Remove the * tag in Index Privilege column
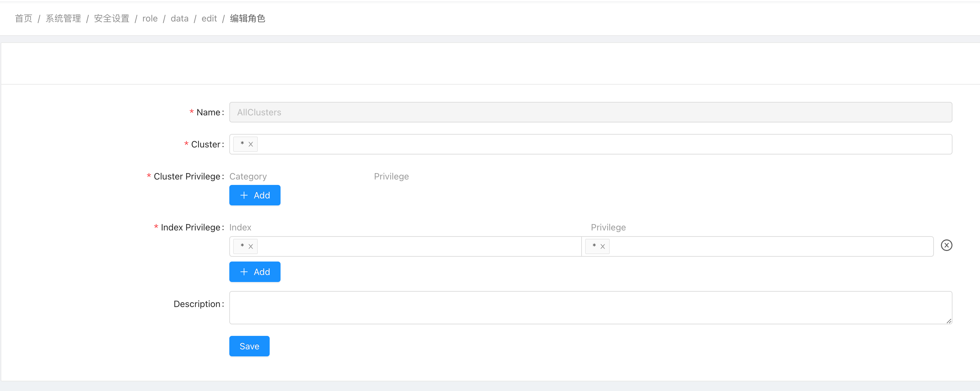Image resolution: width=980 pixels, height=391 pixels. pyautogui.click(x=603, y=246)
